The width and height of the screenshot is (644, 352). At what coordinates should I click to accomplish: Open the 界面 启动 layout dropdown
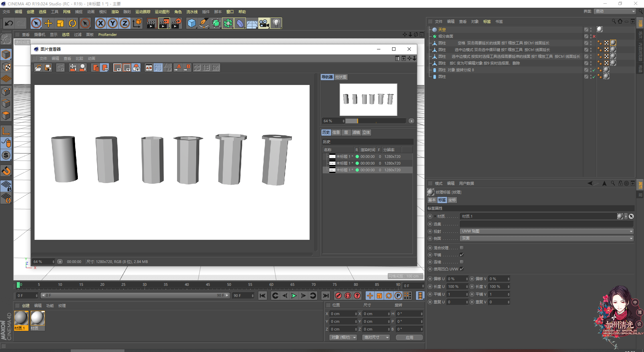(x=615, y=11)
